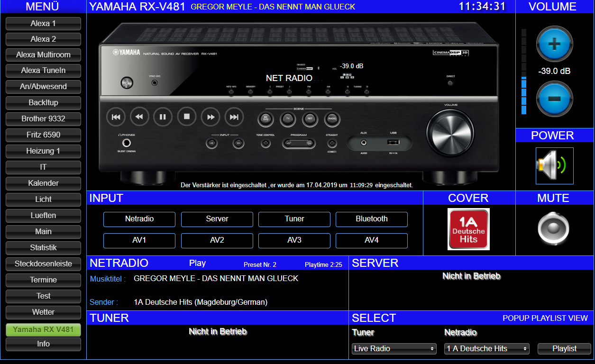595x364 pixels.
Task: Click the USB port on the receiver
Action: pos(393,142)
